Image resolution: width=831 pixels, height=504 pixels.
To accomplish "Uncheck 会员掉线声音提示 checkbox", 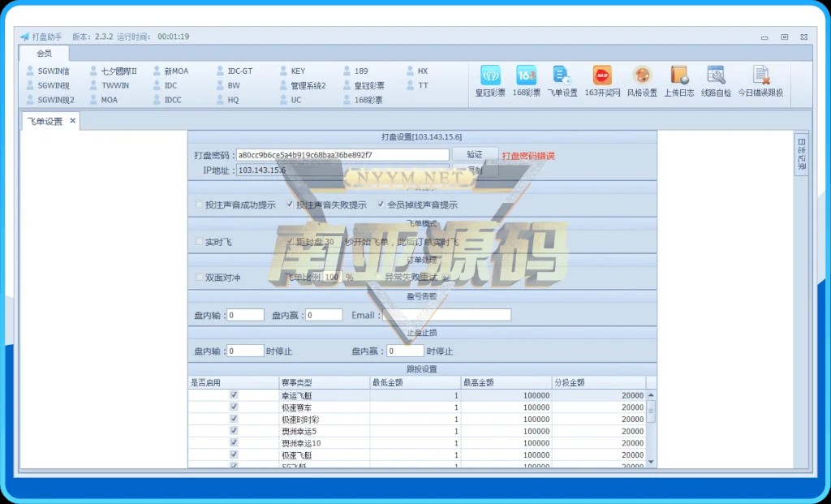I will click(381, 205).
